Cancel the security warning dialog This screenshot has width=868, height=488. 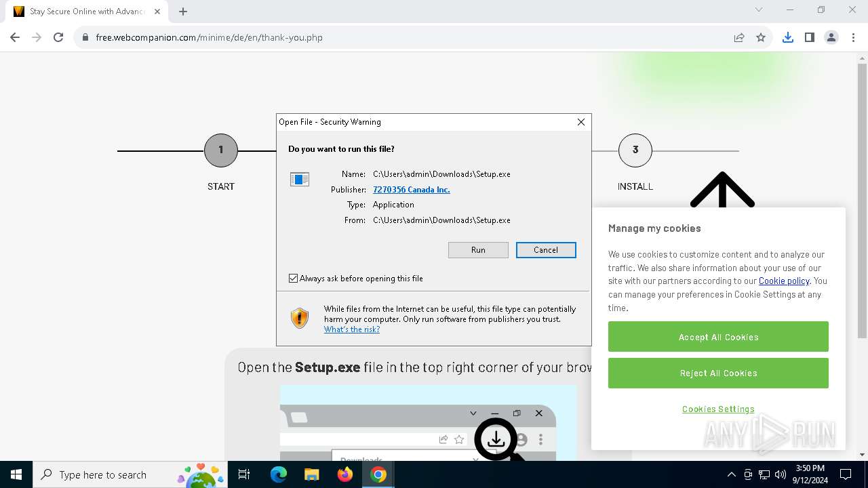pyautogui.click(x=546, y=249)
